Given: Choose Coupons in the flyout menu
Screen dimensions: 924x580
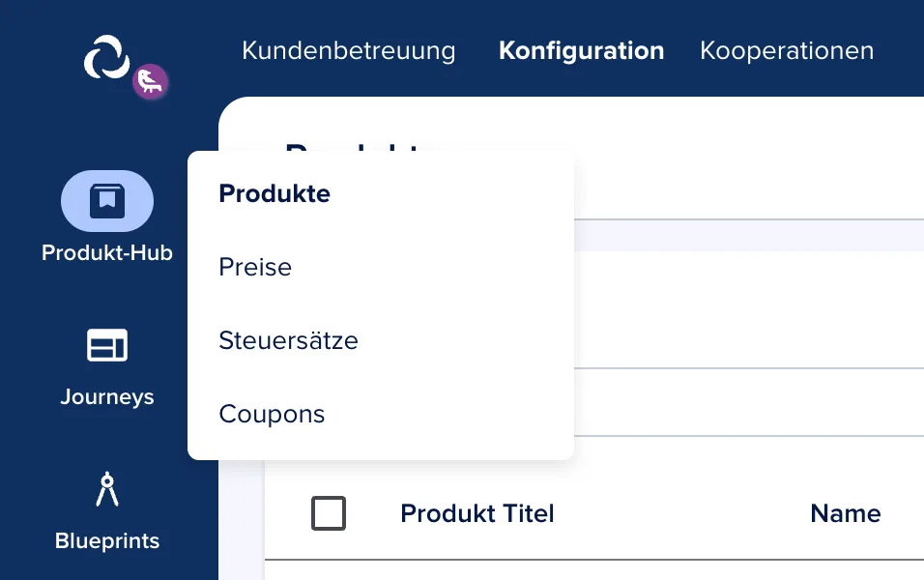Looking at the screenshot, I should pos(272,414).
